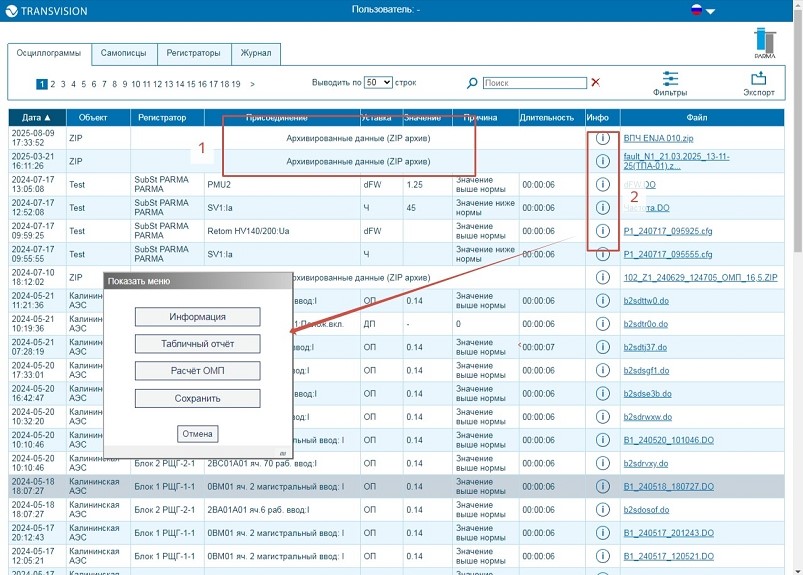Click the Экспорт export icon

[758, 78]
